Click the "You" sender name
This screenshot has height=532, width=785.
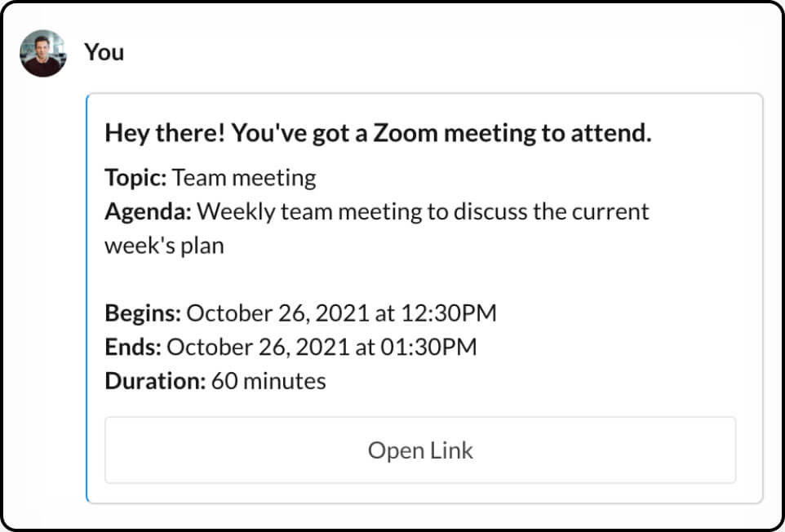coord(104,52)
